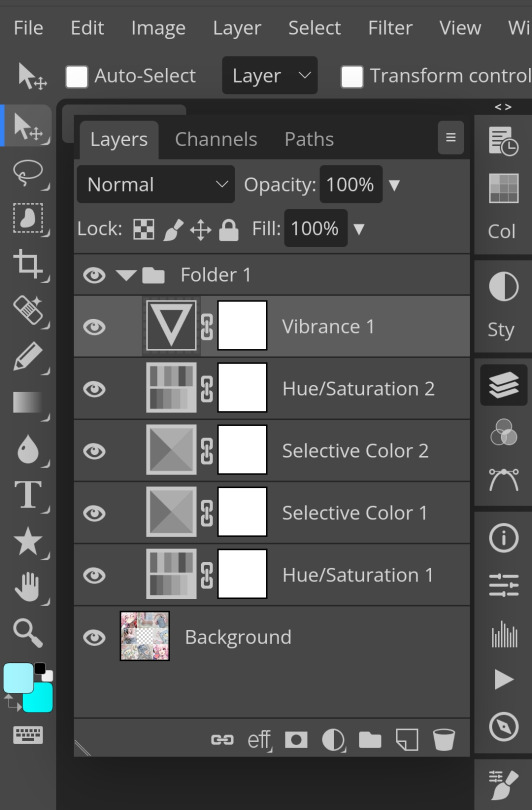Create a new folder group
The height and width of the screenshot is (810, 532).
click(x=370, y=740)
